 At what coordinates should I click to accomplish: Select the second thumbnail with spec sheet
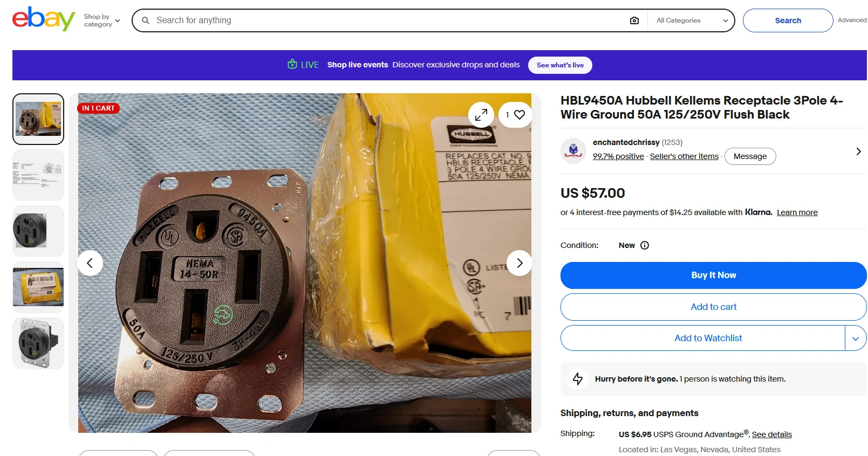pos(38,175)
